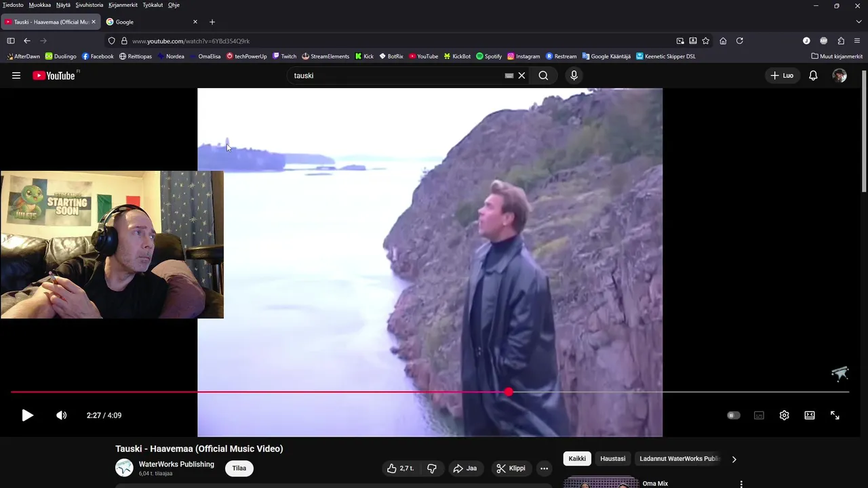Open the Muokkaa menu
The height and width of the screenshot is (488, 868).
click(x=39, y=5)
